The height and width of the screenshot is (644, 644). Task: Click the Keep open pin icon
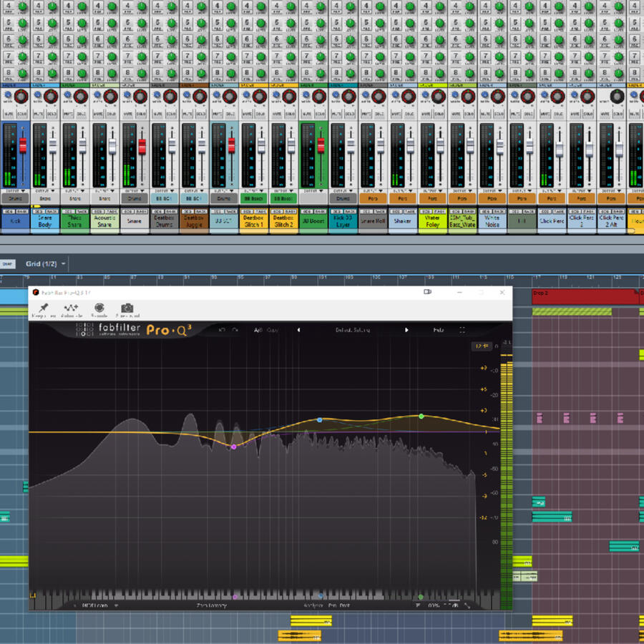43,308
